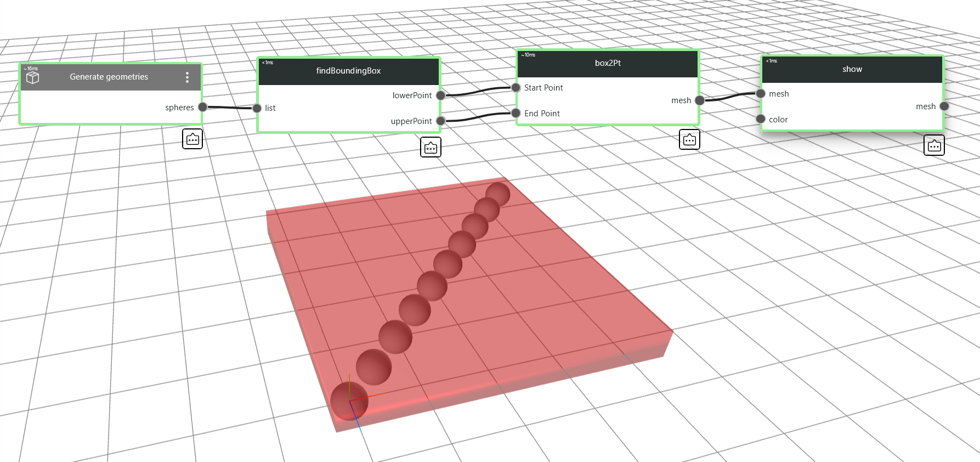Select the Start Point input port
Viewport: 980px width, 462px height.
[516, 87]
